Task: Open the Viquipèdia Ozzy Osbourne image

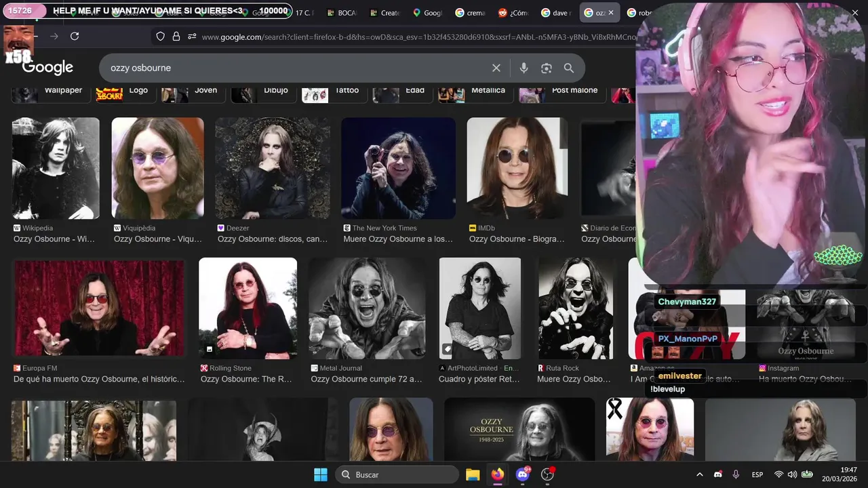Action: tap(157, 168)
